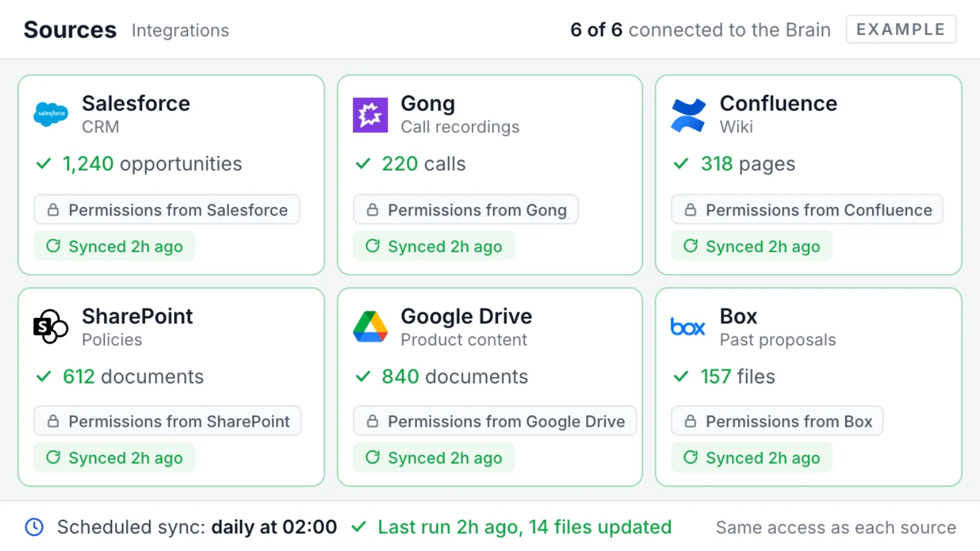Click the Box logo icon
Image resolution: width=980 pixels, height=551 pixels.
(x=688, y=327)
